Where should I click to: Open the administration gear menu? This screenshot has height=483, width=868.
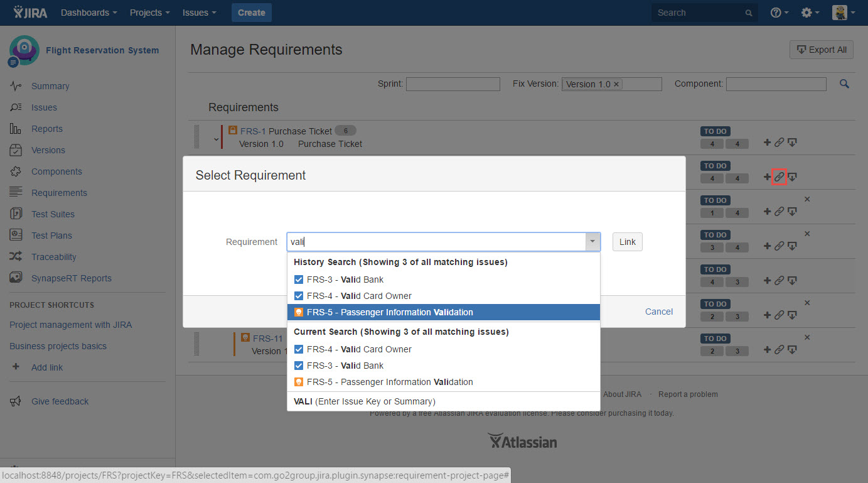810,13
